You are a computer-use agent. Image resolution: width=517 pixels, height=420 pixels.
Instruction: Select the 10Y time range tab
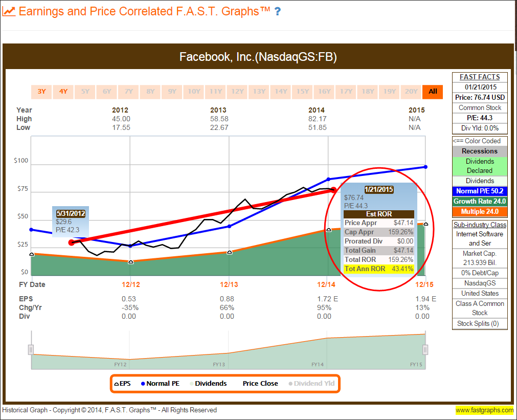(194, 92)
